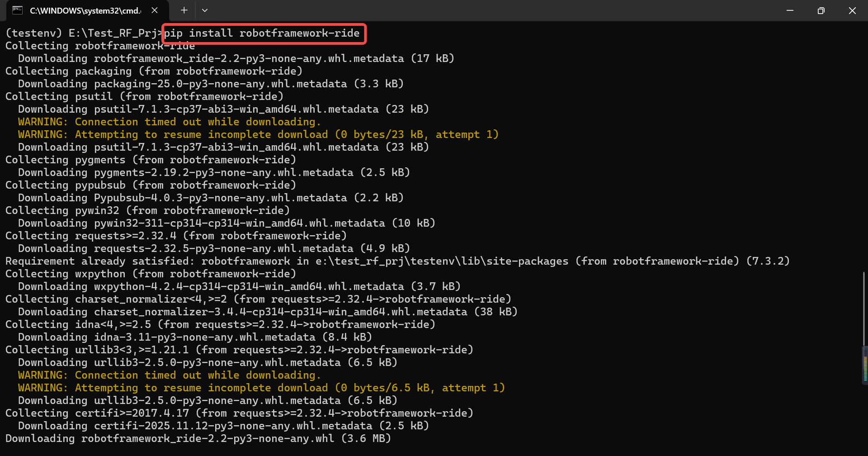Click the 0 bytes/6.5 kB resume warning
The height and width of the screenshot is (456, 868).
tap(261, 388)
